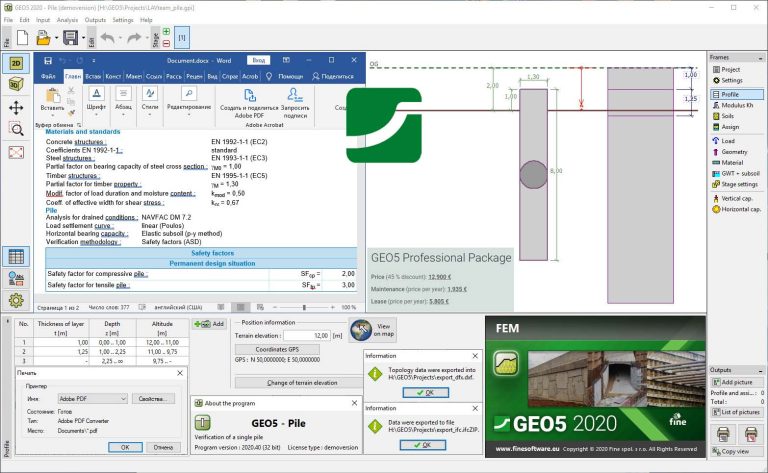Viewport: 768px width, 473px height.
Task: Open the Geometry frame
Action: click(x=736, y=152)
